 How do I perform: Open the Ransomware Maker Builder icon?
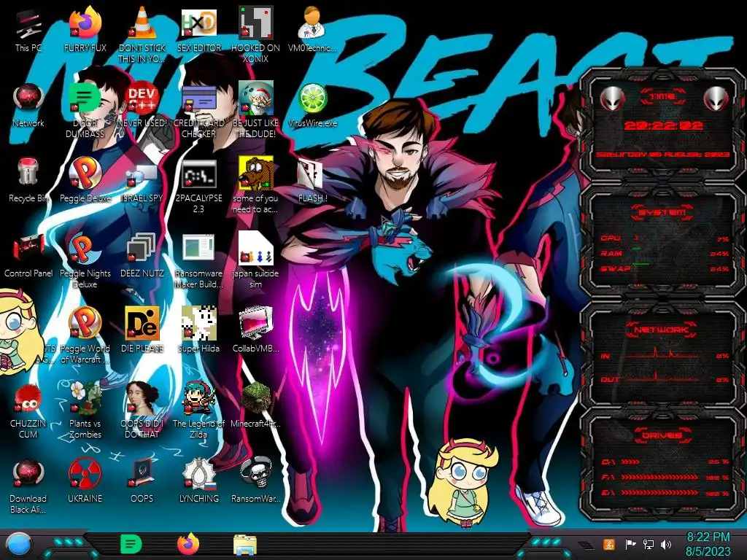coord(198,261)
